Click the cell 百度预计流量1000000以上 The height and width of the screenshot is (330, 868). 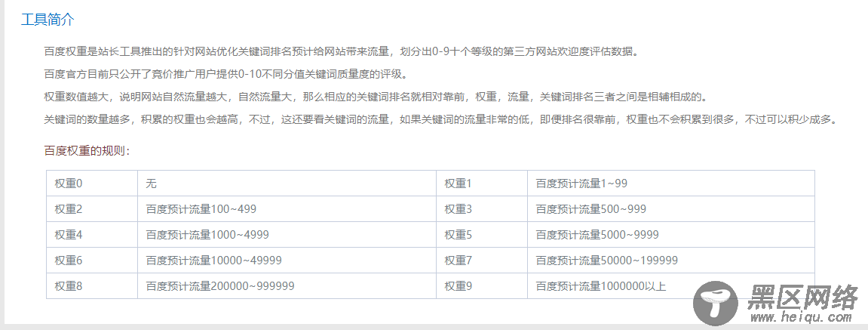pos(671,286)
